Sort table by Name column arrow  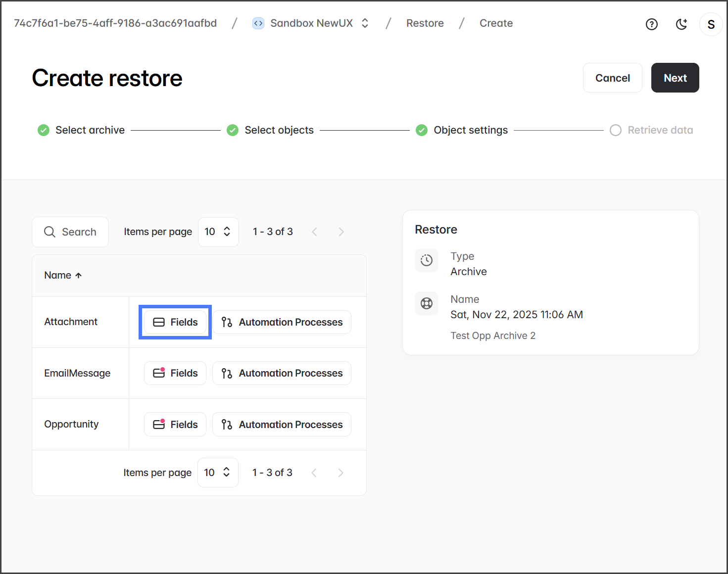[x=78, y=276]
